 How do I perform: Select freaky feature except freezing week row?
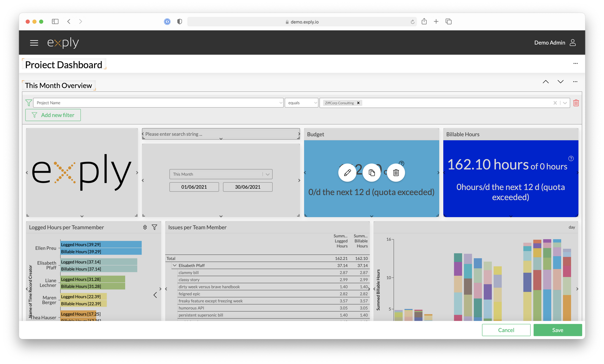[x=273, y=301]
